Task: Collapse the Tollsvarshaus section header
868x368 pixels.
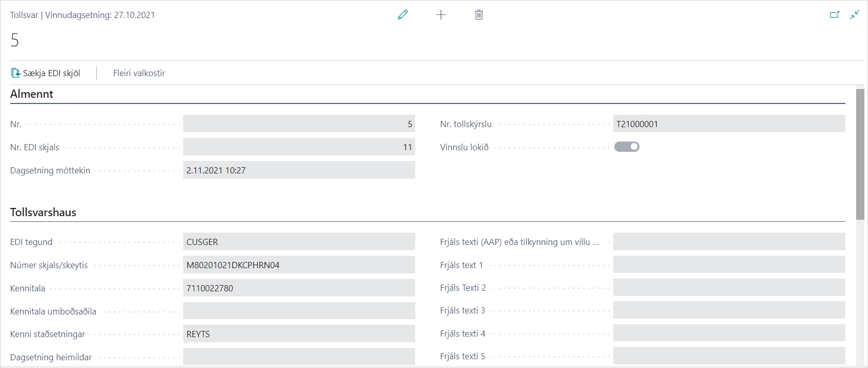Action: [x=43, y=212]
